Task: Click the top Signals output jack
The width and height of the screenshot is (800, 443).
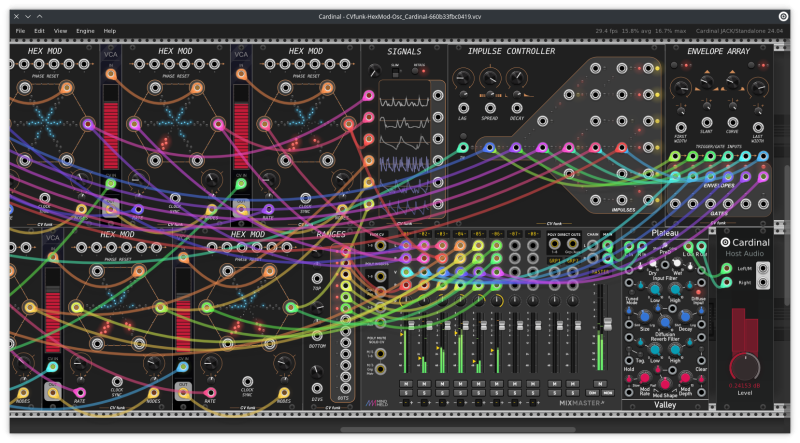Action: point(438,95)
